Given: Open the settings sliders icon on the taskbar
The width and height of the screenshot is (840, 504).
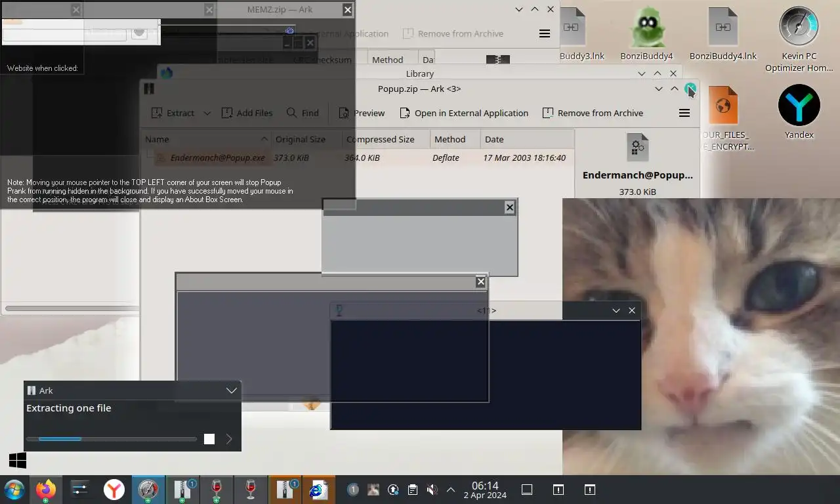Looking at the screenshot, I should [80, 490].
